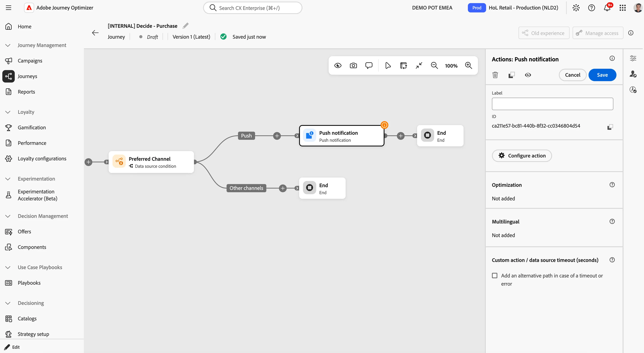This screenshot has width=644, height=353.
Task: Click the orange warning badge on Push notification
Action: click(384, 125)
